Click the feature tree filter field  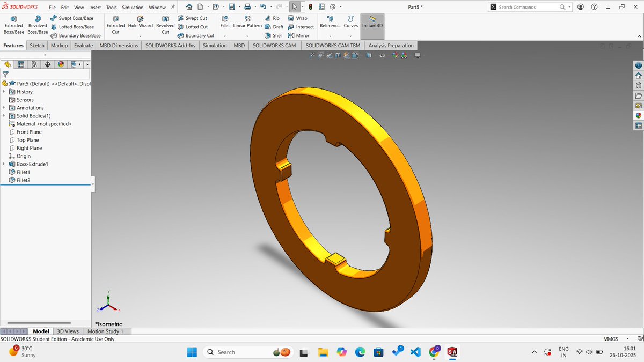click(x=46, y=75)
